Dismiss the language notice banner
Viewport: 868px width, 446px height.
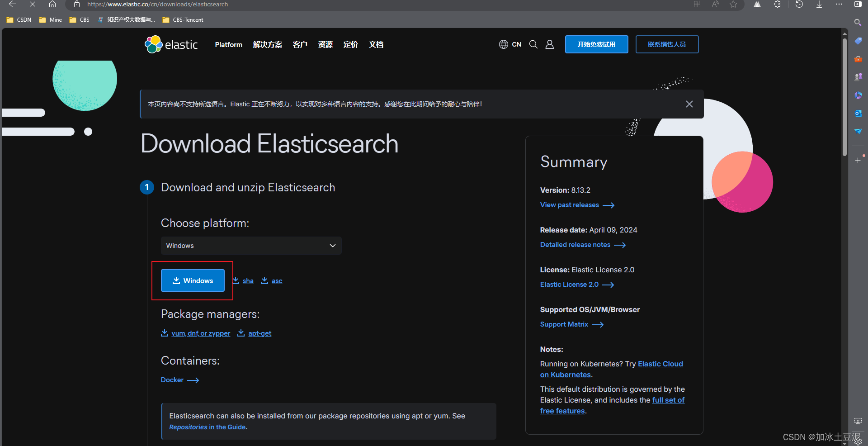point(689,104)
